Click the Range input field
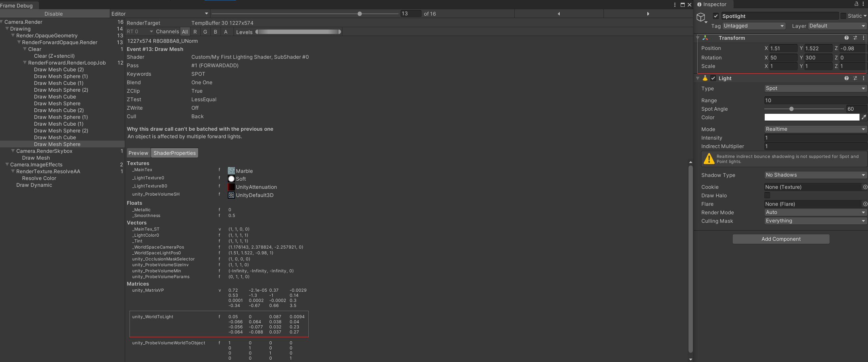Viewport: 868px width, 362px height. click(815, 101)
